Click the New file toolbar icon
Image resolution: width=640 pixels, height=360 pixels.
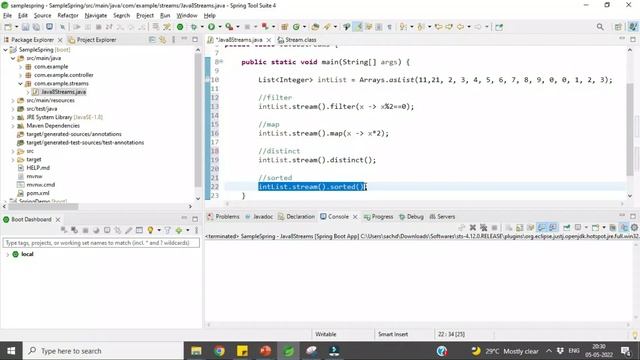point(8,27)
